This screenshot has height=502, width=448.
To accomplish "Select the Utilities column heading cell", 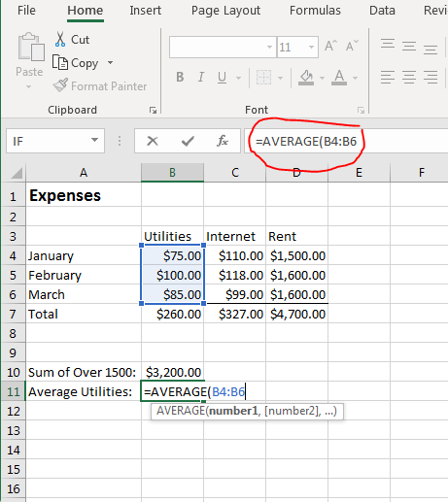I will point(172,236).
